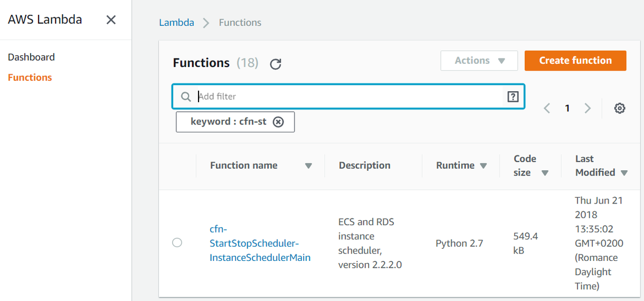Open table preferences gear icon
This screenshot has width=644, height=301.
(620, 108)
